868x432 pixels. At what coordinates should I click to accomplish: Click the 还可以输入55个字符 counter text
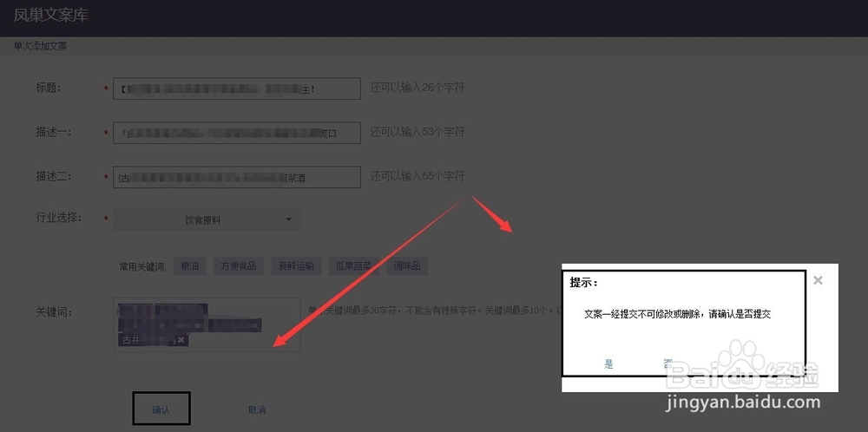418,176
